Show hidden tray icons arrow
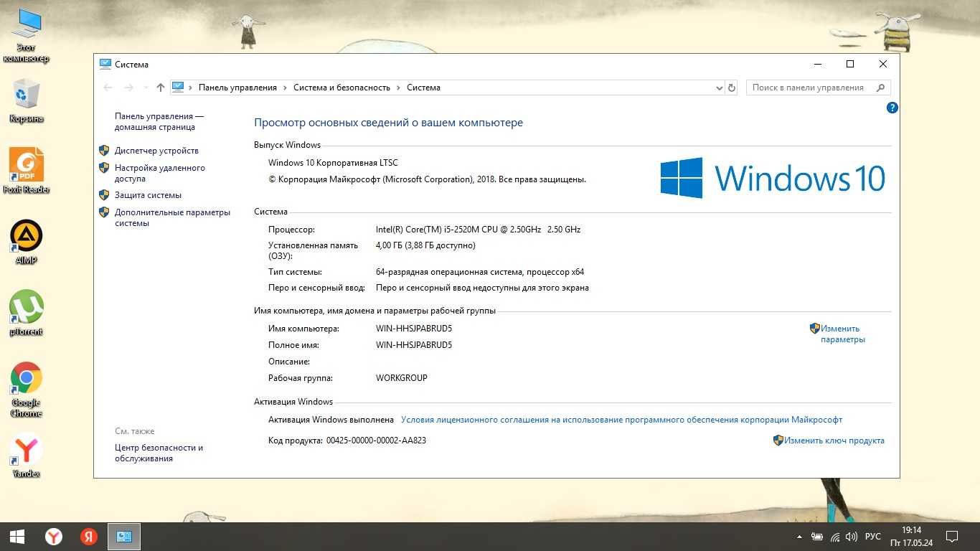Viewport: 980px width, 551px height. tap(800, 537)
